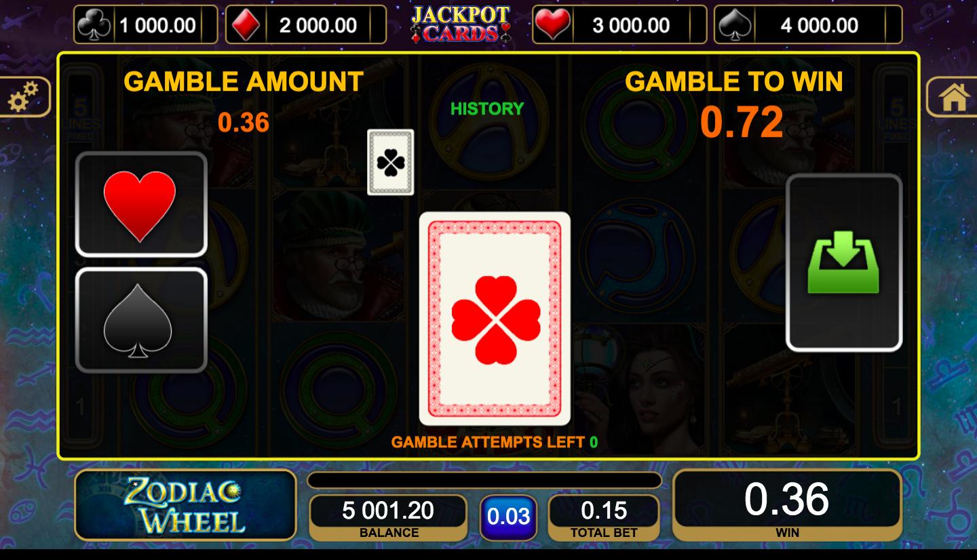This screenshot has width=977, height=560.
Task: Go home with the house icon
Action: 953,97
